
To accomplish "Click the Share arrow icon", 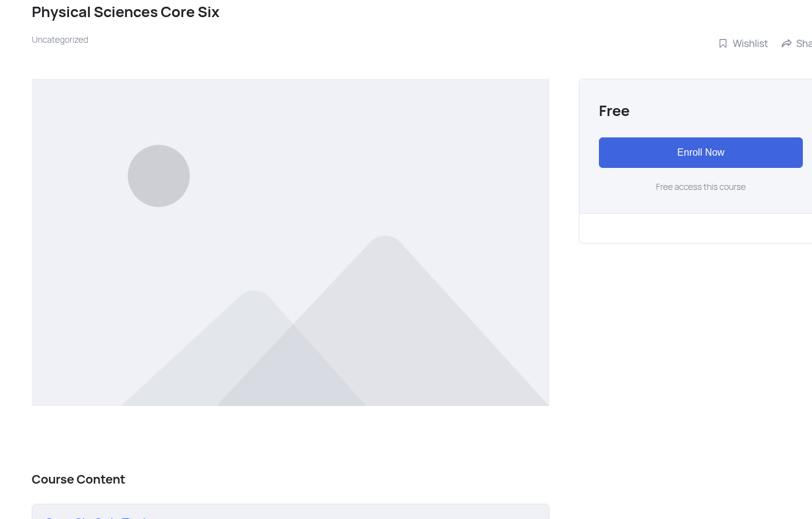I will tap(786, 43).
